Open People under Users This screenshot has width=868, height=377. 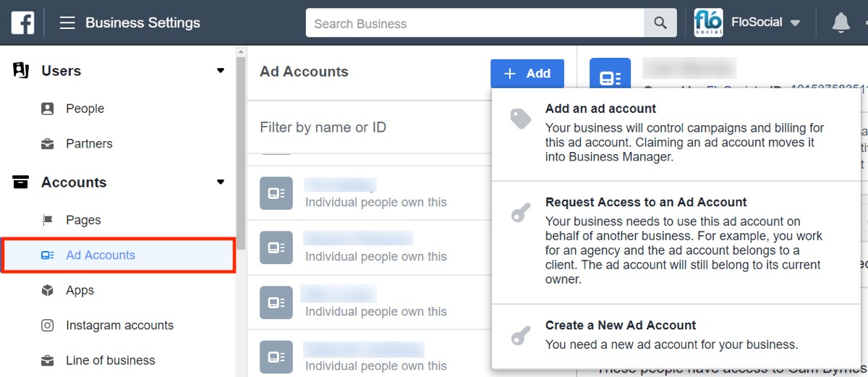85,109
